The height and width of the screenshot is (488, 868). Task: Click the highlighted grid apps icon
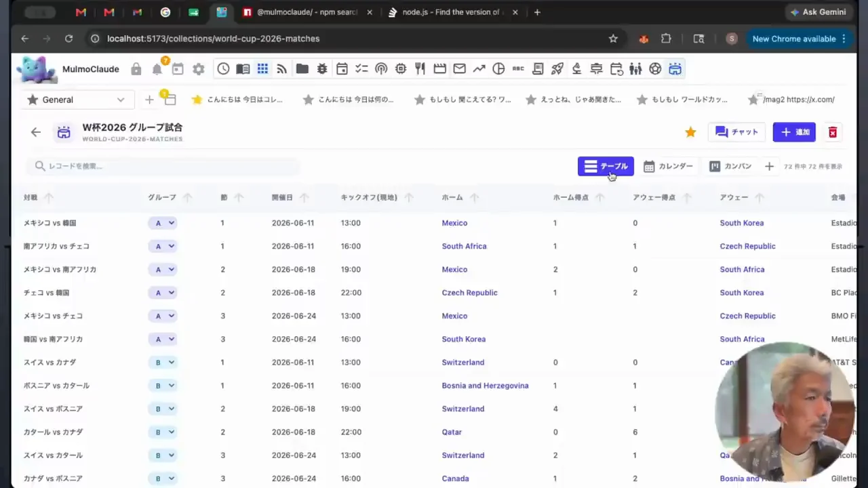click(262, 68)
